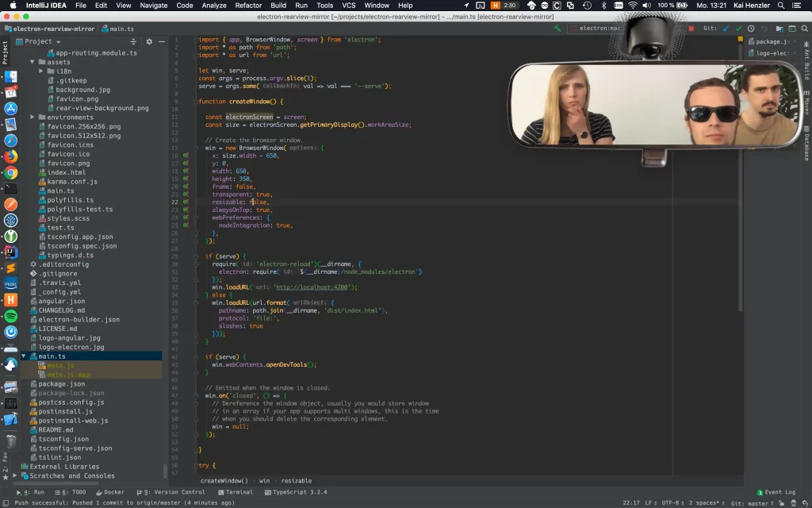Open Finder from the Dock

(11, 77)
